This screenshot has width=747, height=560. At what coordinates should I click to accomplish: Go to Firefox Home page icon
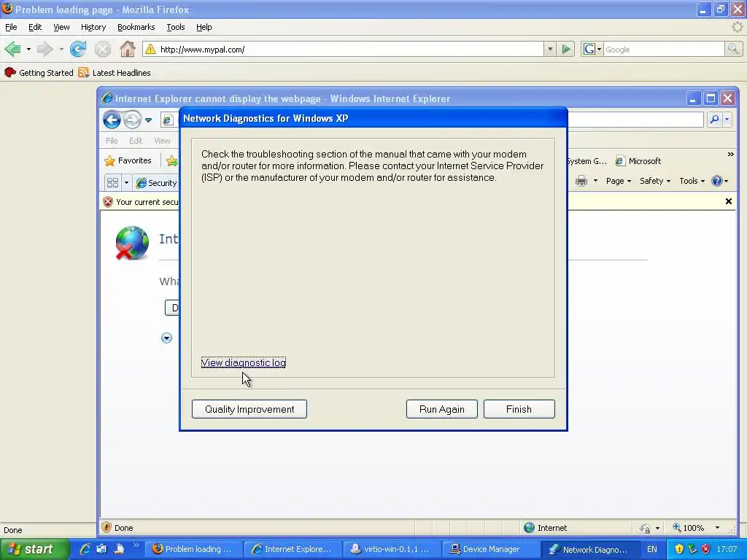[127, 49]
